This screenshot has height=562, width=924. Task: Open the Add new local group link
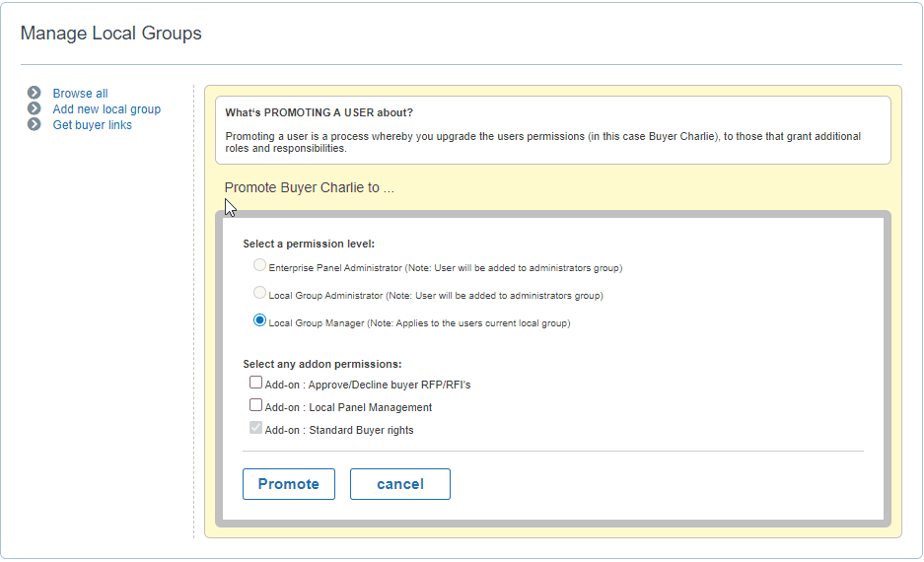pyautogui.click(x=107, y=109)
